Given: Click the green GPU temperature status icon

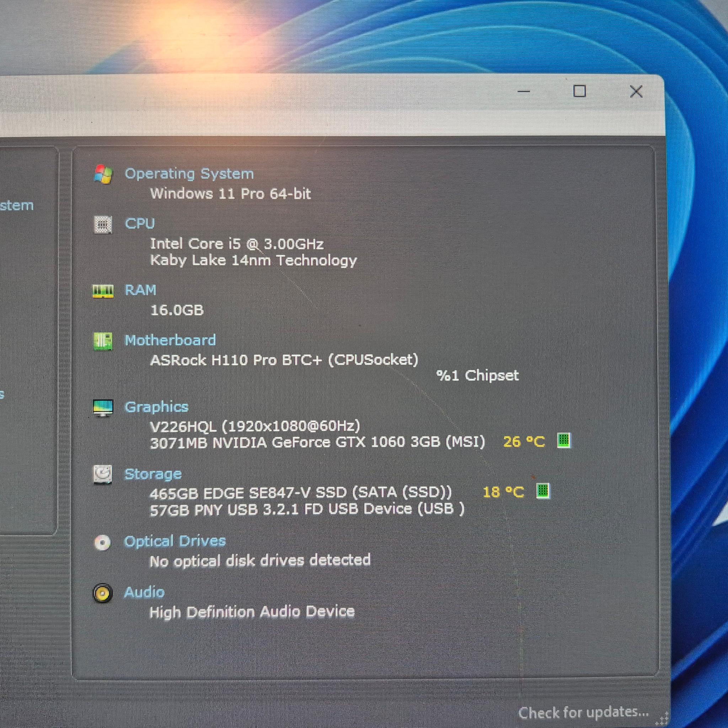Looking at the screenshot, I should [x=564, y=440].
